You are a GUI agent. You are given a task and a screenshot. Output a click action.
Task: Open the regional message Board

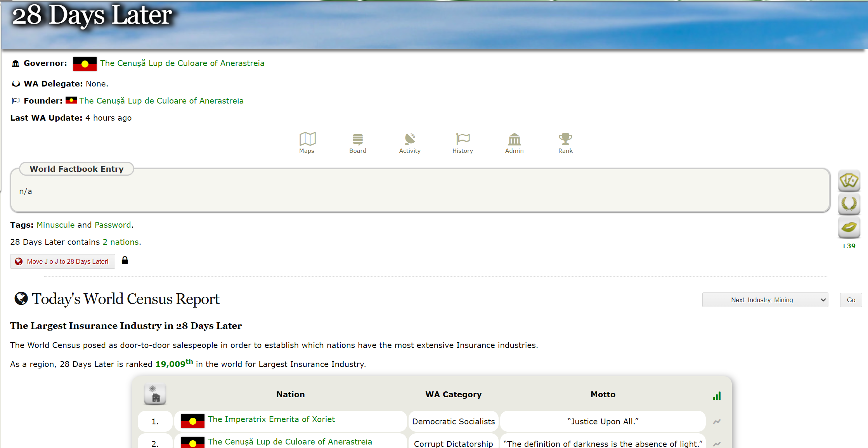(357, 143)
